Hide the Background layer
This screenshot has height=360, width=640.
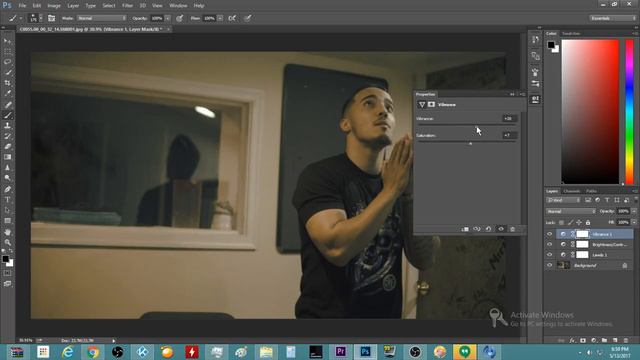[x=549, y=265]
